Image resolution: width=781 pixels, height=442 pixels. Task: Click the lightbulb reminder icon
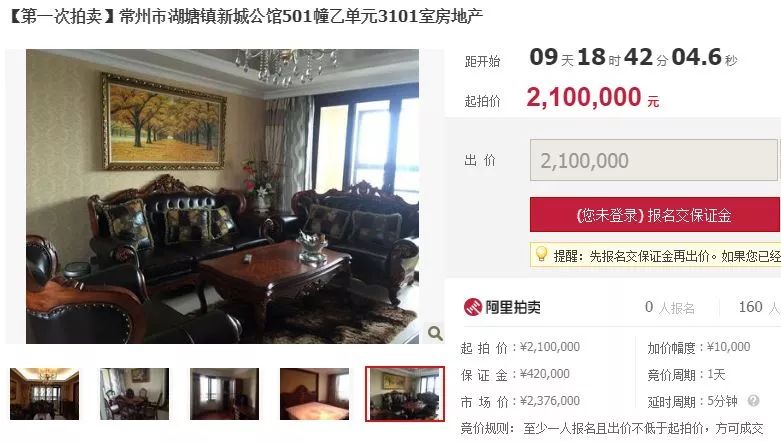pos(541,254)
